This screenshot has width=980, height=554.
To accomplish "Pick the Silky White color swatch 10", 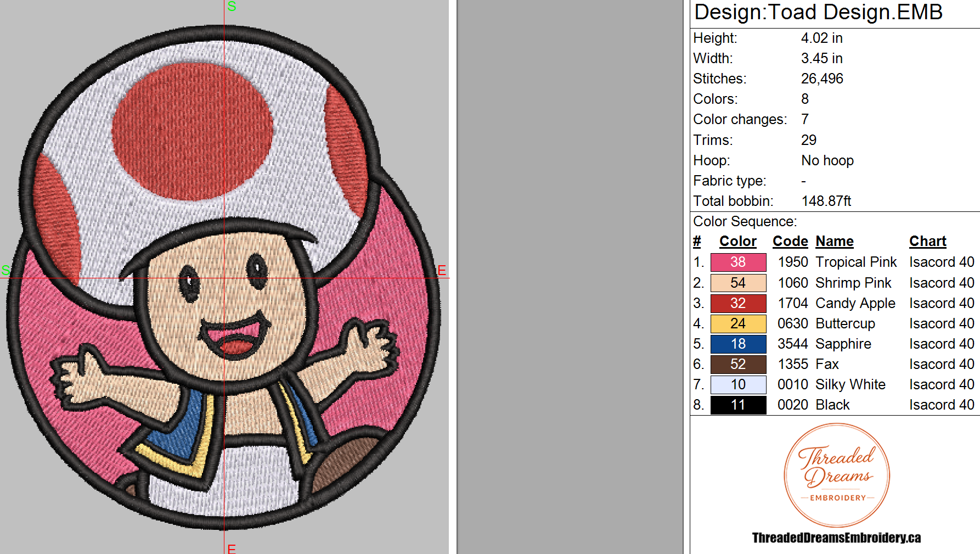I will [738, 384].
